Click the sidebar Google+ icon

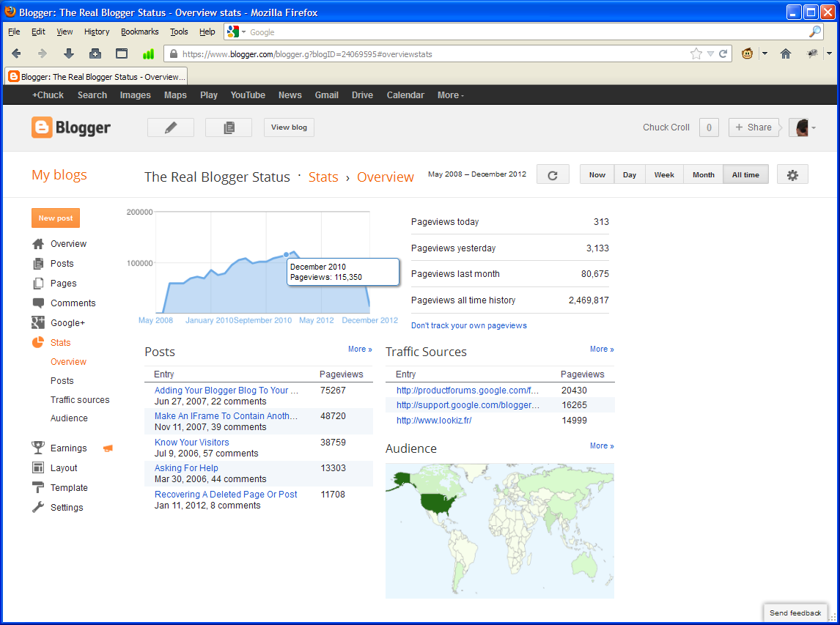[x=38, y=322]
